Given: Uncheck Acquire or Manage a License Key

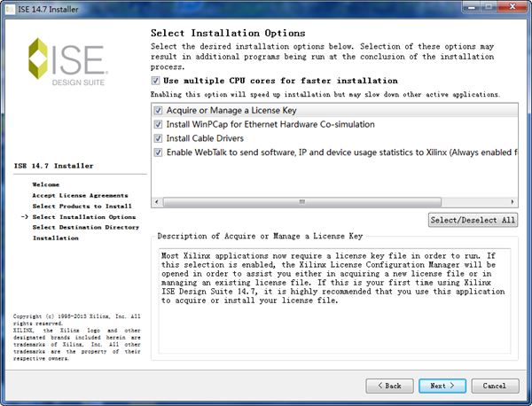Looking at the screenshot, I should 158,110.
